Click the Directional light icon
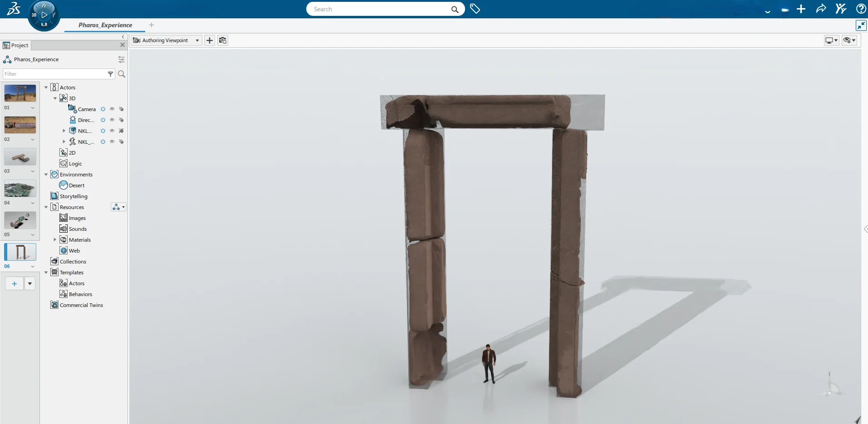868x424 pixels. [73, 120]
